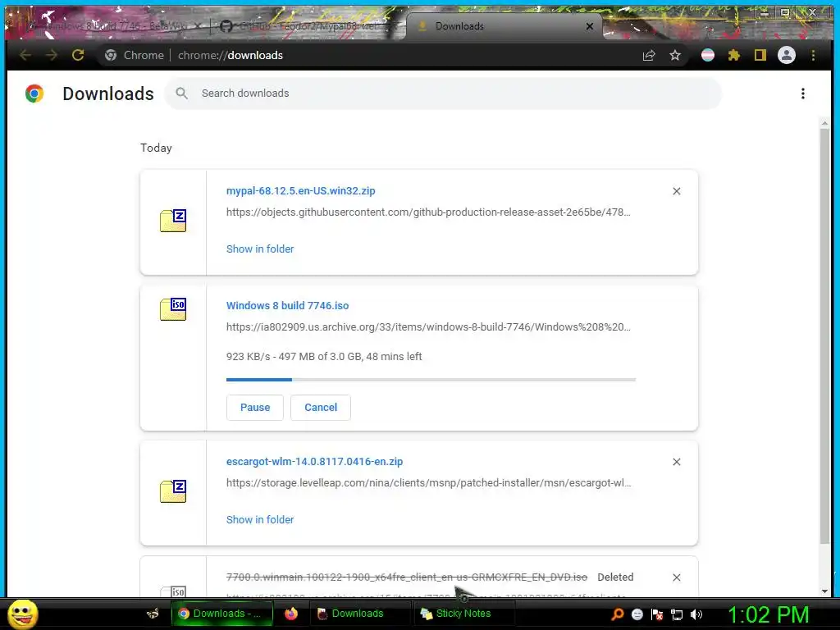Click the Windows 8 build 7746 iso icon

[173, 309]
